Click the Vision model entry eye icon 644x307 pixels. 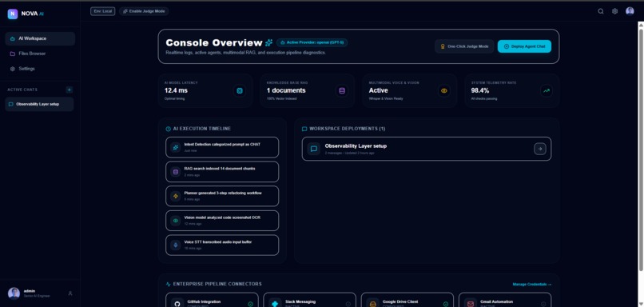tap(176, 221)
